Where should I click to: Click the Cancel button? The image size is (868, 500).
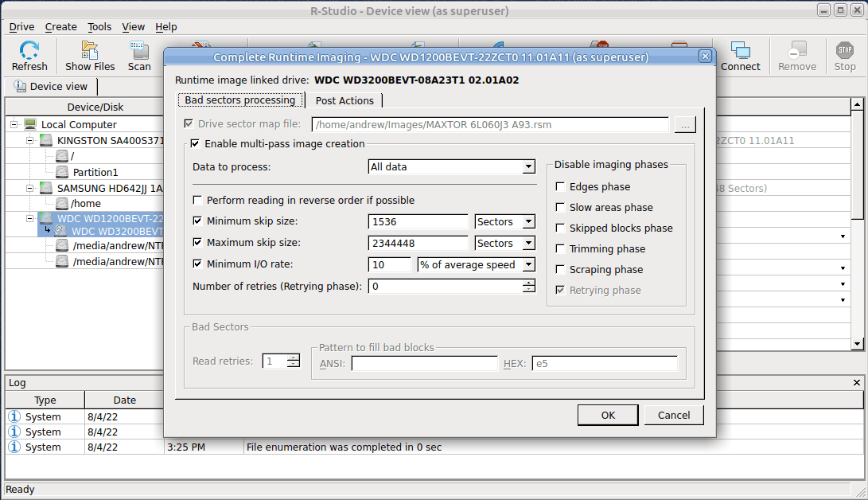pos(674,415)
